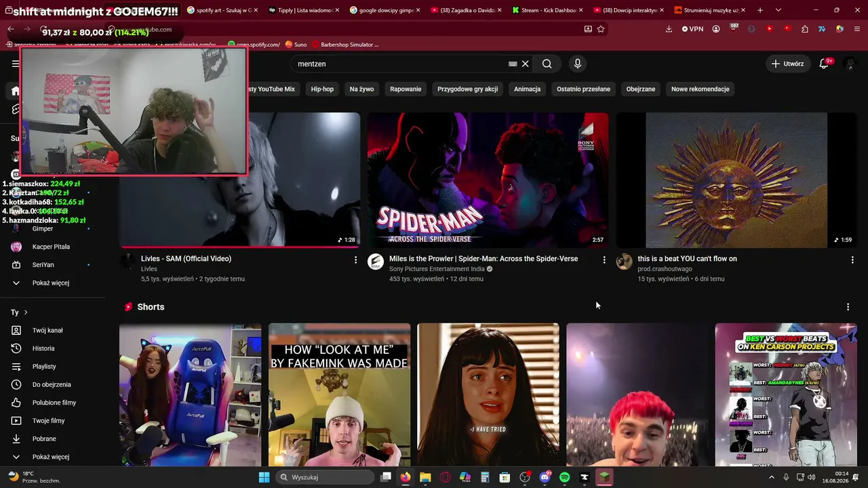This screenshot has width=868, height=488.
Task: Click the taskbar Wyszukaj search box
Action: point(325,477)
